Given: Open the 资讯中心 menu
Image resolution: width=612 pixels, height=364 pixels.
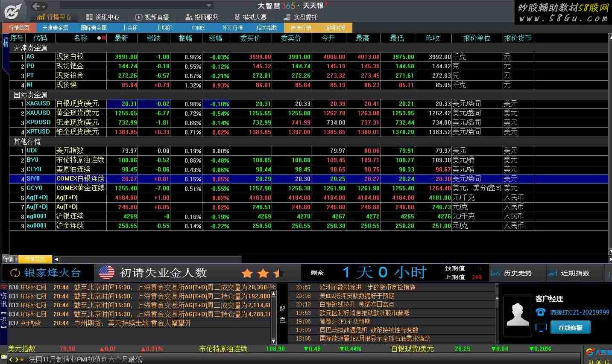Looking at the screenshot, I should click(102, 17).
